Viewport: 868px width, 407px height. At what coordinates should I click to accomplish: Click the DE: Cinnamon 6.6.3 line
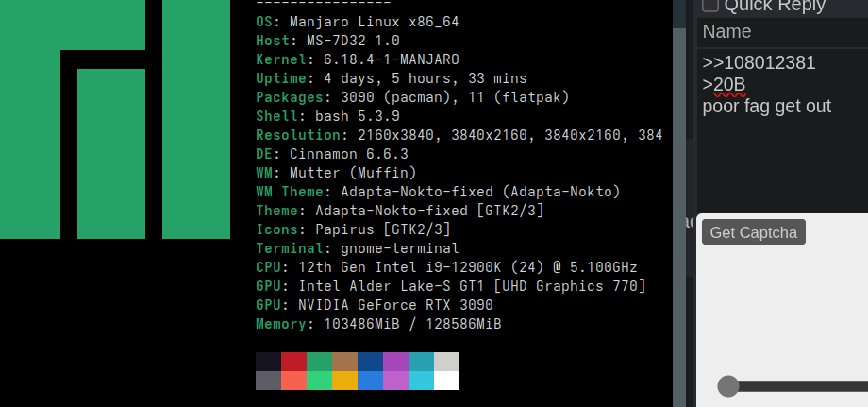tap(331, 154)
